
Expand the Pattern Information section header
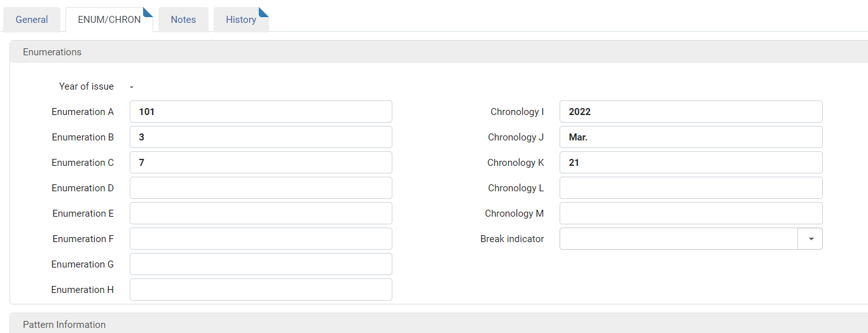pyautogui.click(x=439, y=323)
